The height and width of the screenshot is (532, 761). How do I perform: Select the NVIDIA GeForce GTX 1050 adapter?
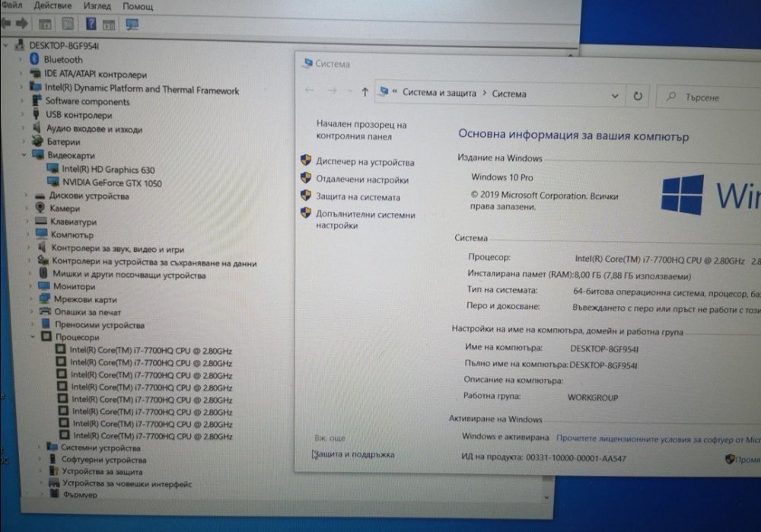click(x=111, y=183)
